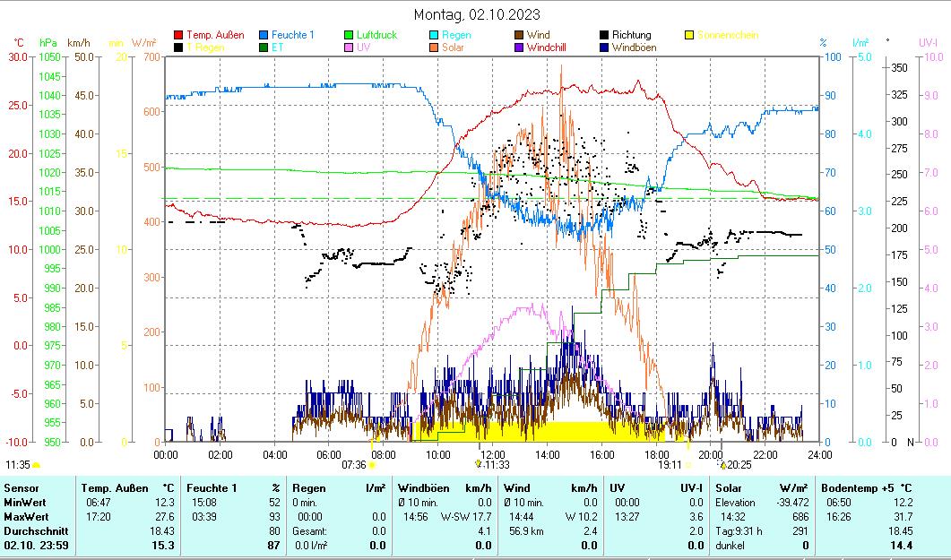Viewport: 951px width, 560px height.
Task: Click the 07:36 sunrise time marker
Action: point(354,465)
